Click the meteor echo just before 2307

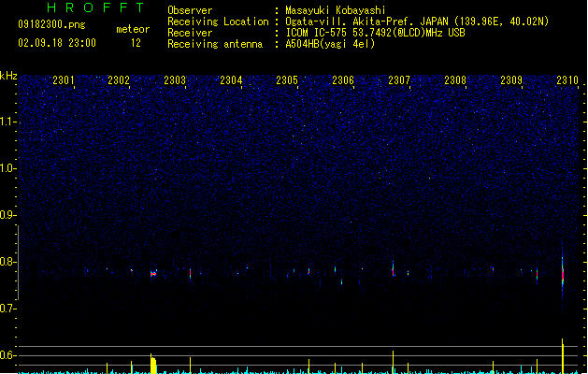pyautogui.click(x=393, y=268)
